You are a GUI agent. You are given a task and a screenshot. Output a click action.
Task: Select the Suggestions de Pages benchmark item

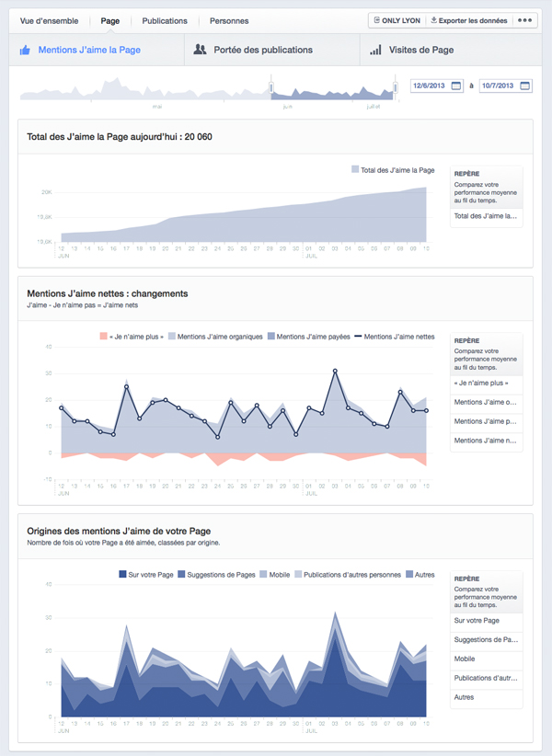487,639
